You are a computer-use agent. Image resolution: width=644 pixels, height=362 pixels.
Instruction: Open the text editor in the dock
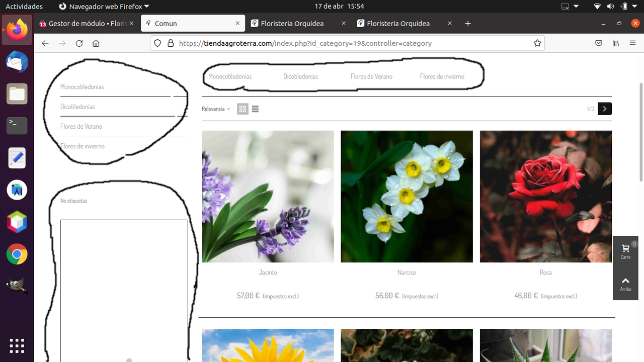[x=17, y=158]
